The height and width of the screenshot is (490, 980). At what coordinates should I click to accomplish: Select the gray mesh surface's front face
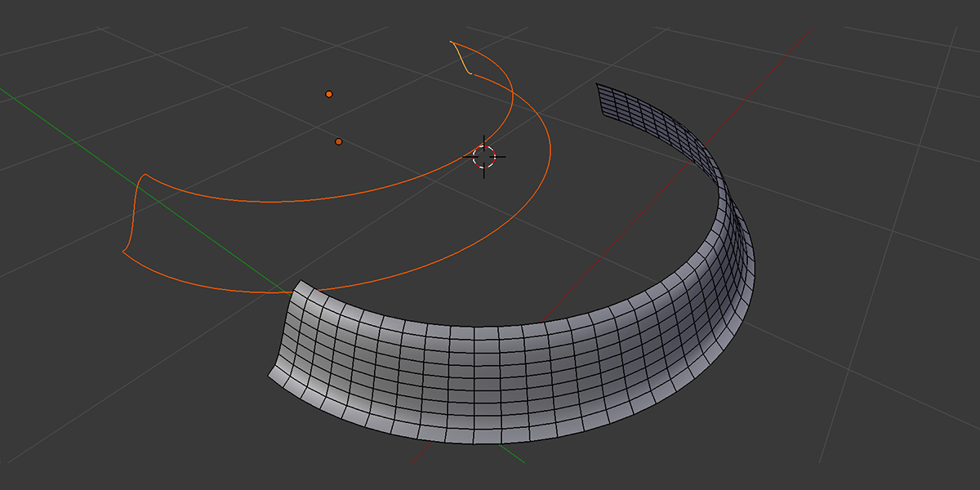click(490, 376)
